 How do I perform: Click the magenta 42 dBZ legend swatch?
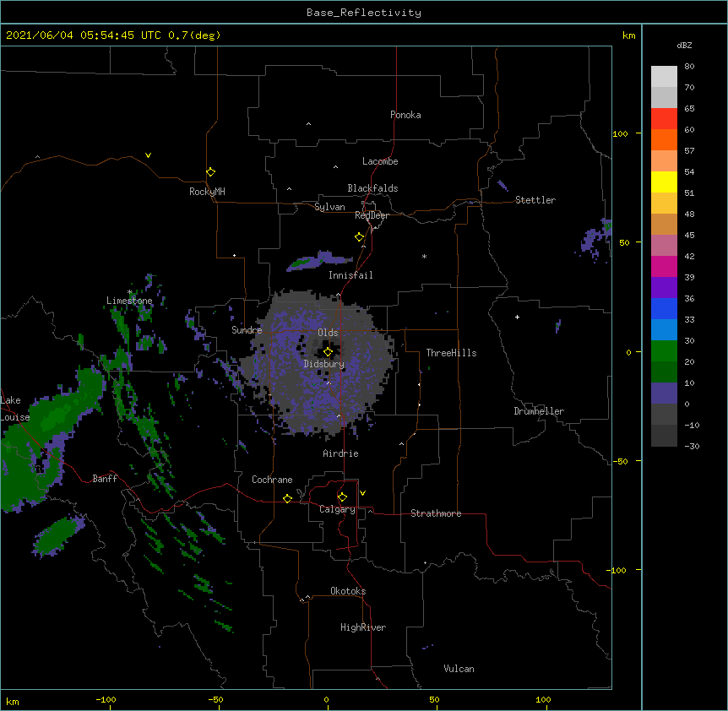664,266
